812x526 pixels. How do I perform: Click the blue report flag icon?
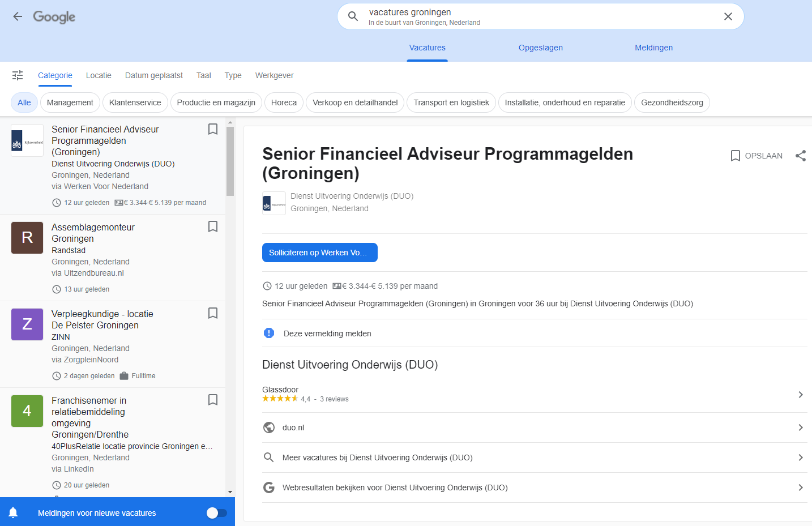[x=269, y=333]
